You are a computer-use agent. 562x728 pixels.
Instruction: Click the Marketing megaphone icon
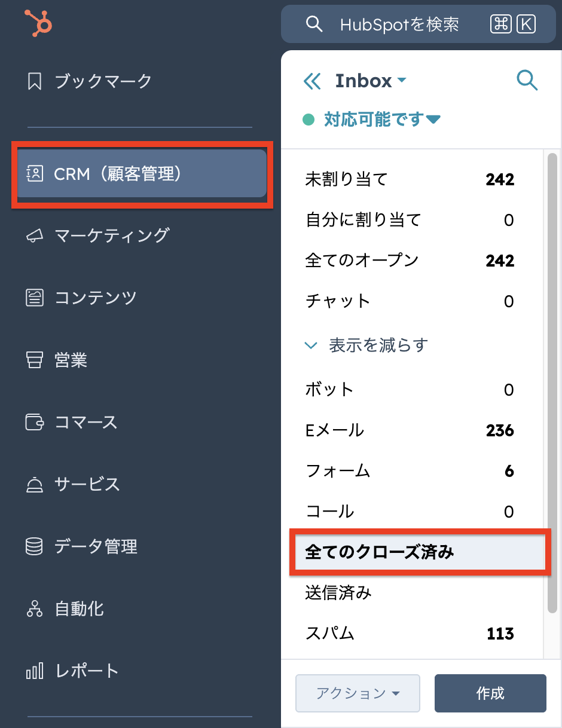(35, 236)
